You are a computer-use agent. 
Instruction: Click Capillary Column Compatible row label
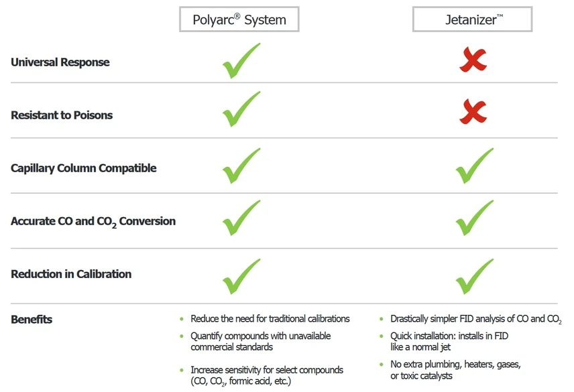point(83,168)
